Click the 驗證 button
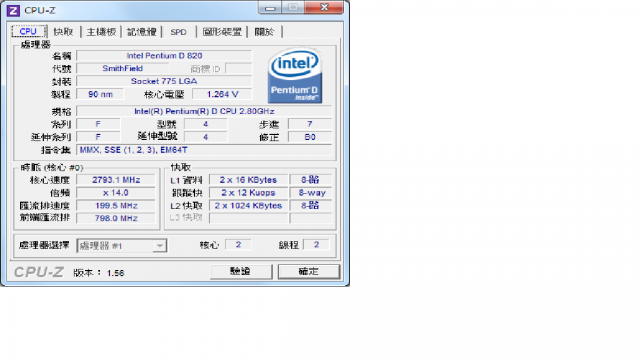 [x=241, y=271]
